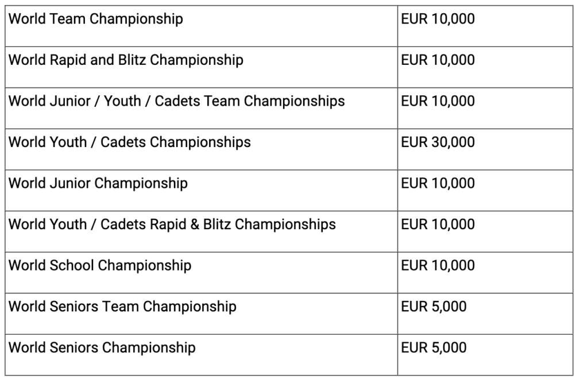The image size is (588, 379).
Task: Click EUR 5,000 beside World Seniors Championship
Action: coord(485,355)
